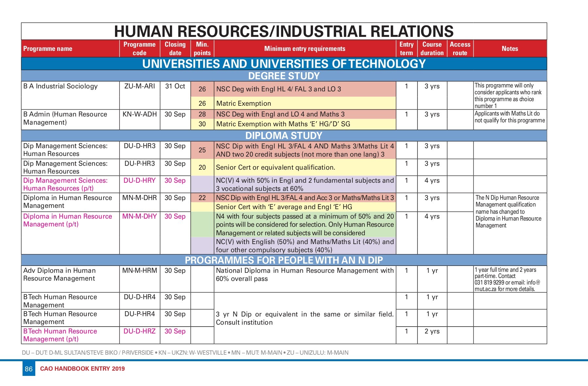Click the 31 Oct closing date cell

click(x=175, y=86)
